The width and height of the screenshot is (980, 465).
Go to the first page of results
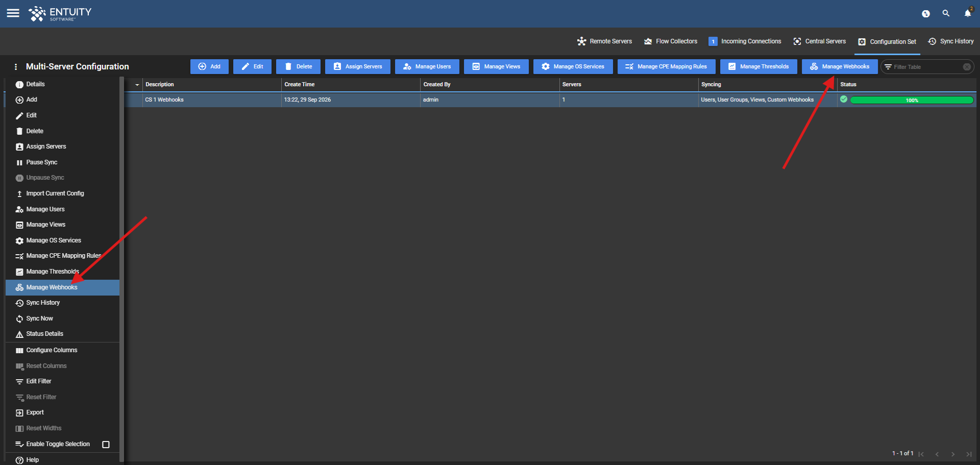[921, 454]
